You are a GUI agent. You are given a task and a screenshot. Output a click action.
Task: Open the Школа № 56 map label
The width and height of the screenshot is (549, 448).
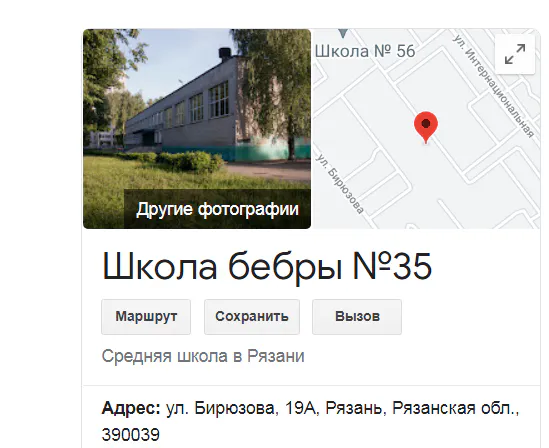tap(365, 51)
